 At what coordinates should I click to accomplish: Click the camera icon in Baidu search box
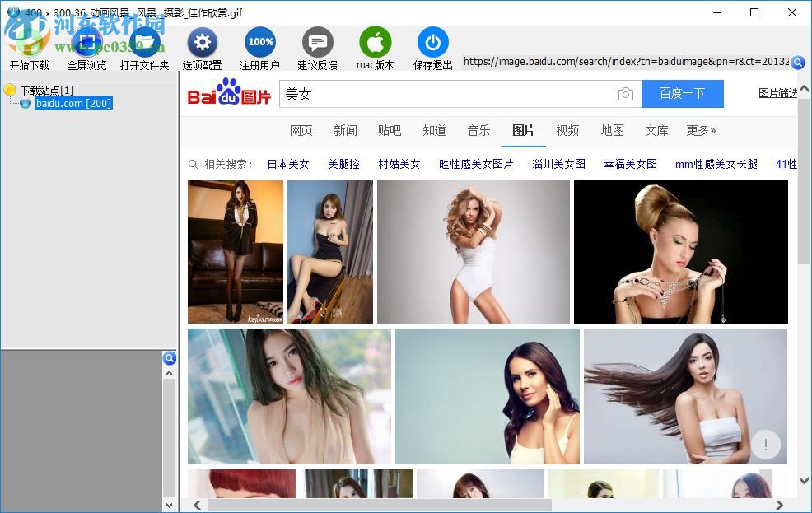(x=626, y=94)
